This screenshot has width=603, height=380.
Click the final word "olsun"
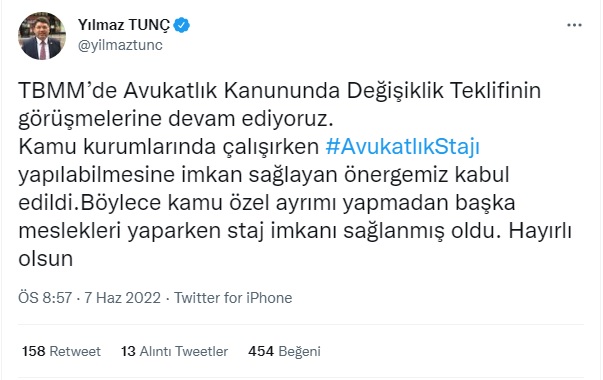tap(45, 258)
